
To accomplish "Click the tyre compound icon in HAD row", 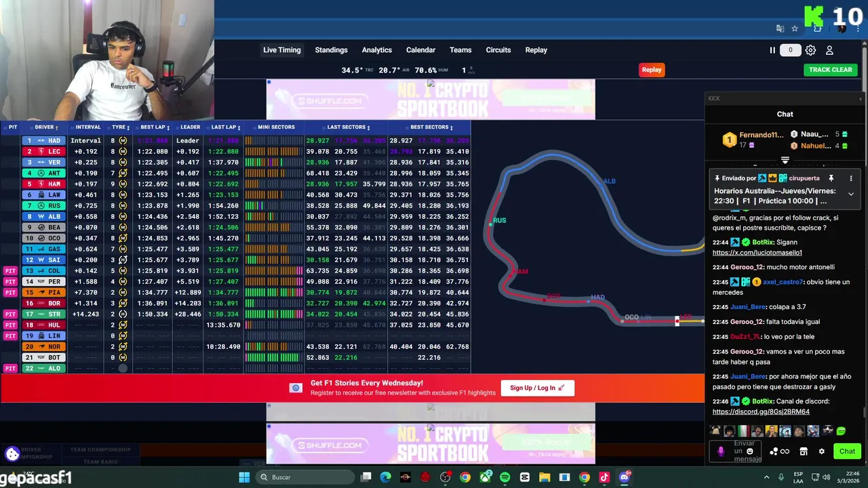I will pos(123,140).
